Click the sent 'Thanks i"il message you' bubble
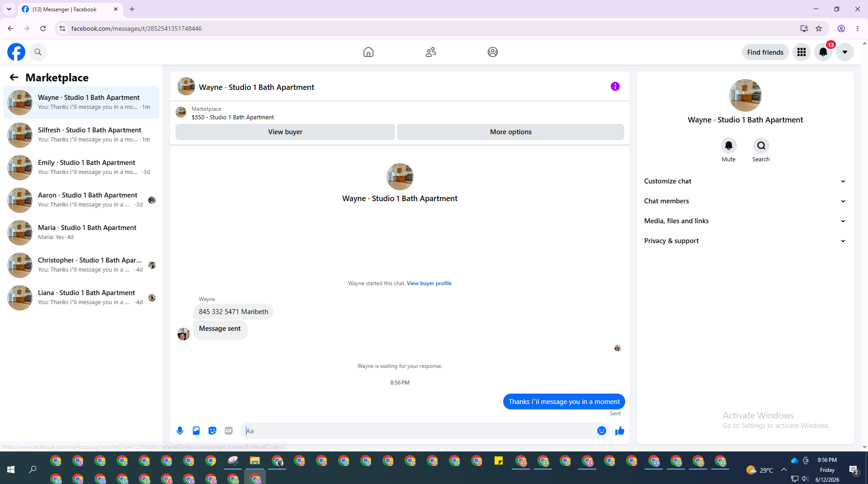The height and width of the screenshot is (484, 868). click(564, 402)
